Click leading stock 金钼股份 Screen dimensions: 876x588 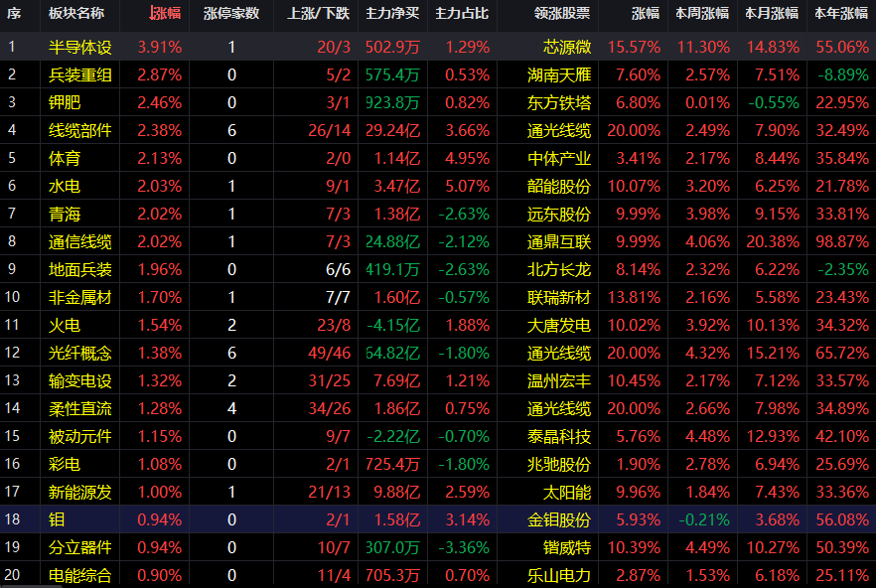(558, 519)
